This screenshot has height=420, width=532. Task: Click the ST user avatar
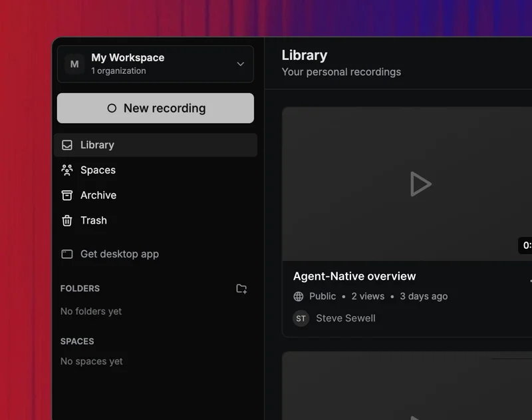tap(301, 318)
